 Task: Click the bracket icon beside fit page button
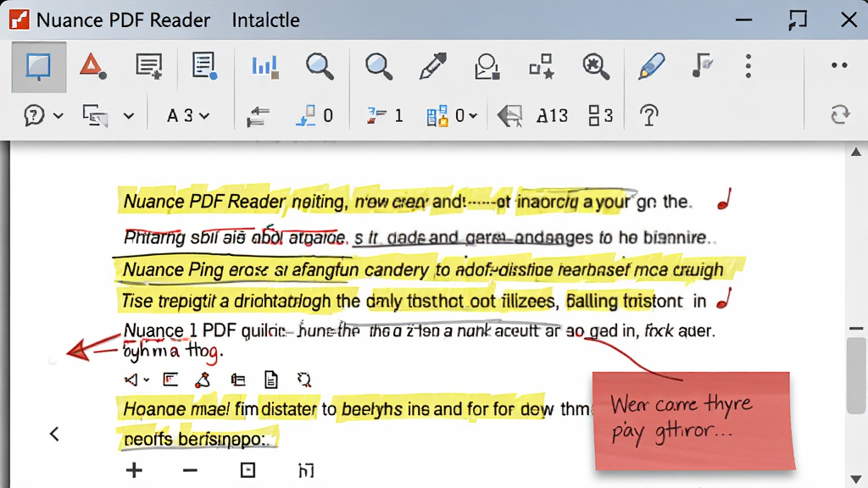click(306, 470)
